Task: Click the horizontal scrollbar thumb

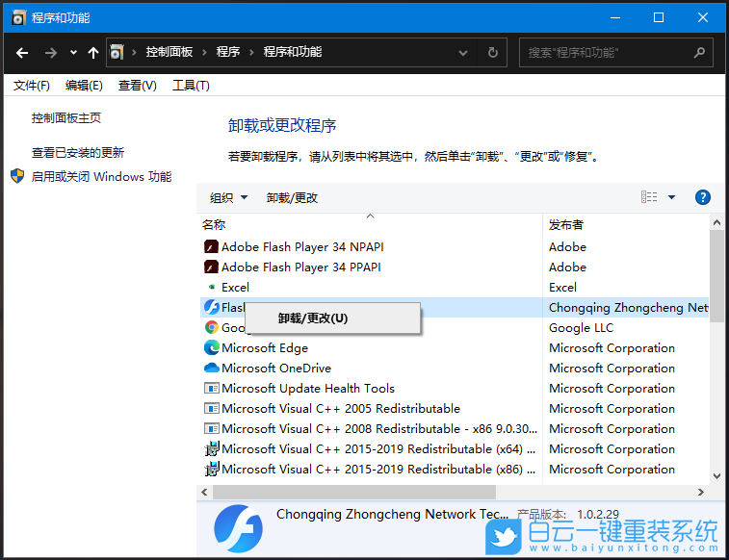Action: [354, 492]
